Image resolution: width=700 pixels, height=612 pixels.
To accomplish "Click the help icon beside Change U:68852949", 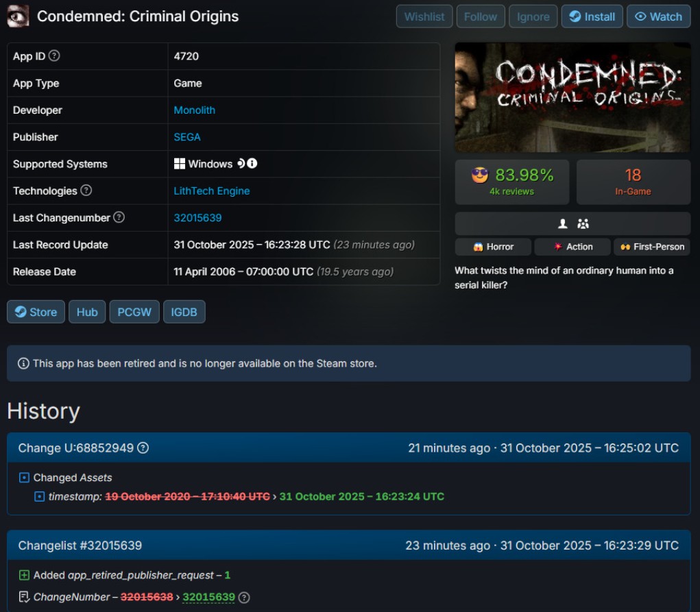I will click(143, 448).
